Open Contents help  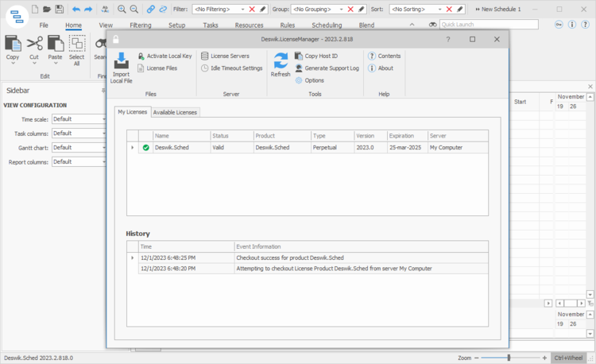(385, 56)
